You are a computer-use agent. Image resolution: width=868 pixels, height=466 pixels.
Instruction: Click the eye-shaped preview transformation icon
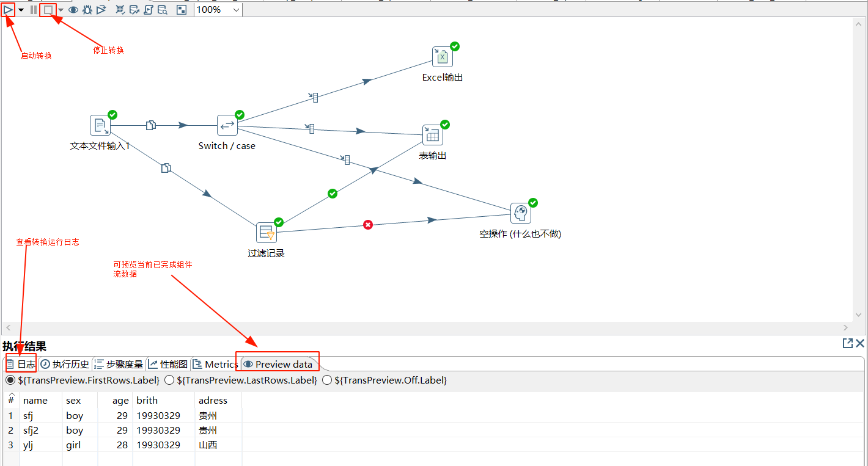click(73, 10)
